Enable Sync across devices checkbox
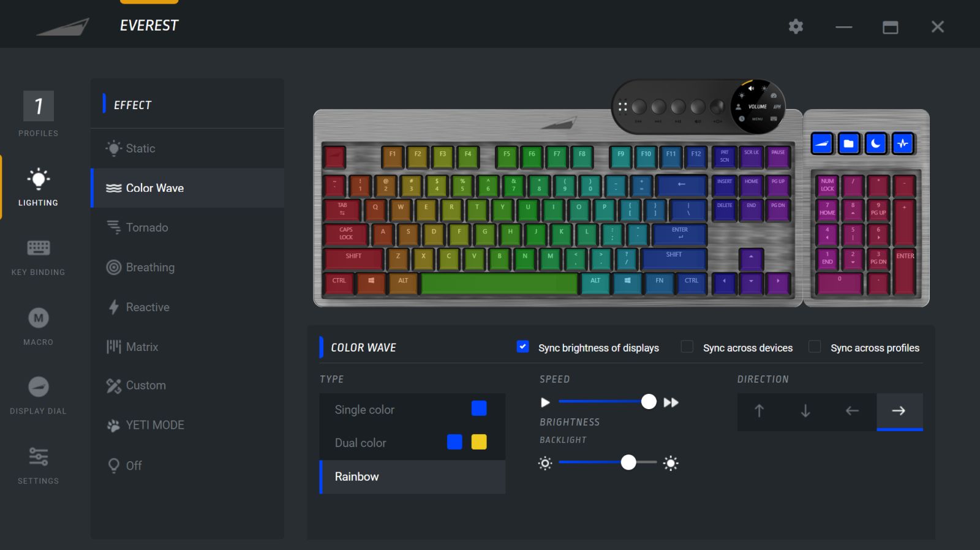The image size is (980, 550). (x=687, y=347)
